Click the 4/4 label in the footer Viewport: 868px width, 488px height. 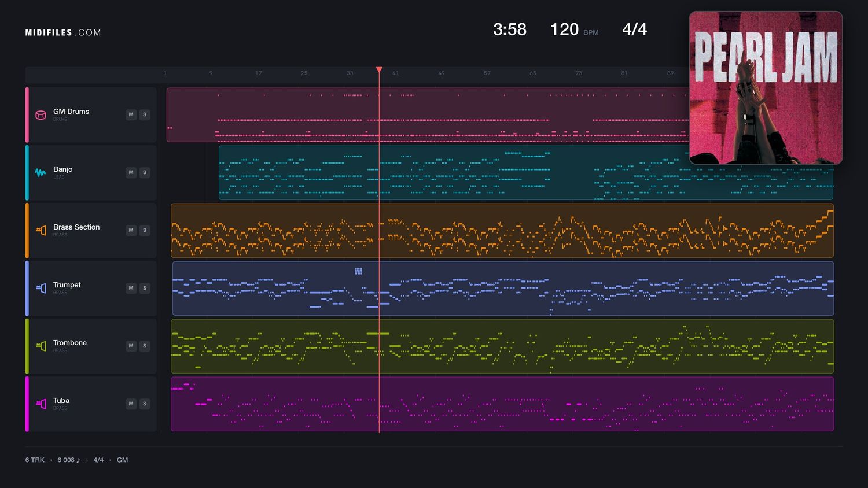98,460
